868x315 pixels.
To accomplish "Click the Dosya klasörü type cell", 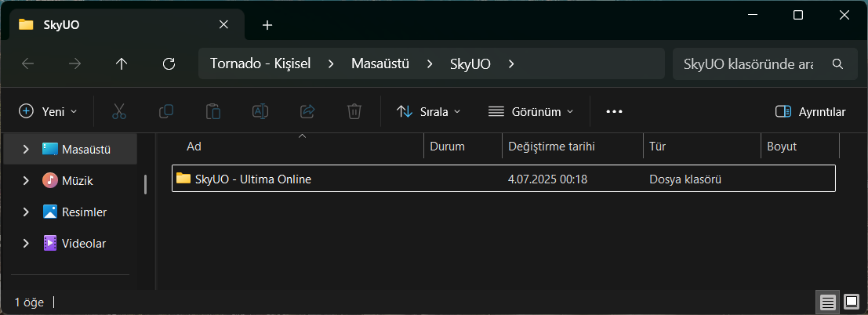I will click(685, 179).
